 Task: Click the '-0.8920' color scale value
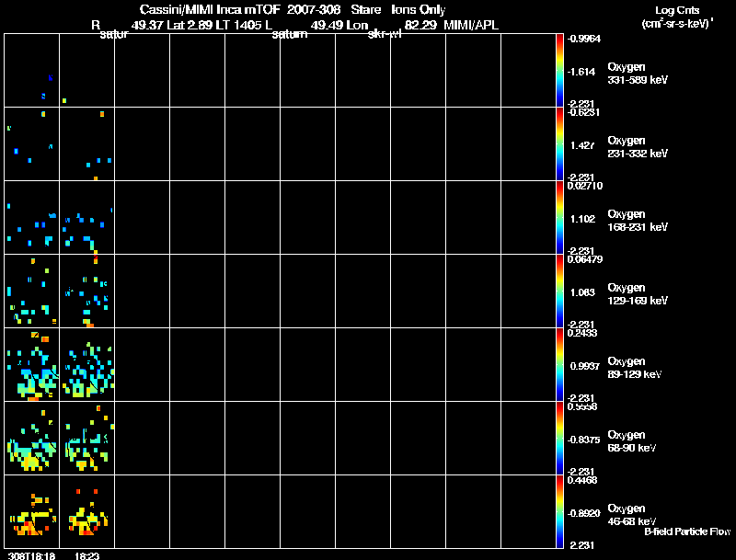tap(583, 514)
